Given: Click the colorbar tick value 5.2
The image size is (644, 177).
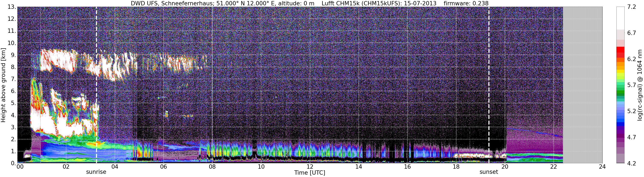Looking at the screenshot, I should coord(632,111).
